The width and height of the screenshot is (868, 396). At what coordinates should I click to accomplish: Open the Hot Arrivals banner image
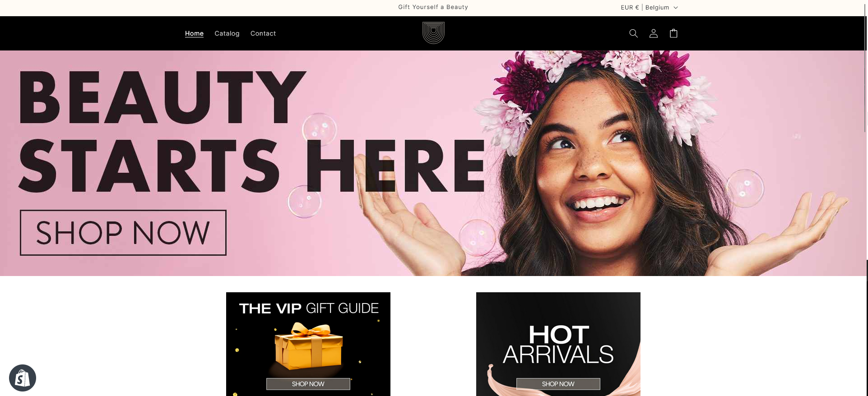[x=558, y=344]
